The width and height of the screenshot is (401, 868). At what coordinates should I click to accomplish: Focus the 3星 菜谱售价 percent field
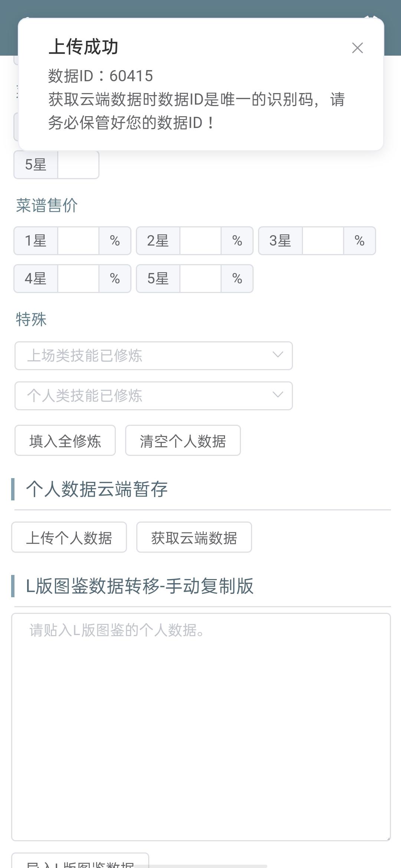323,241
